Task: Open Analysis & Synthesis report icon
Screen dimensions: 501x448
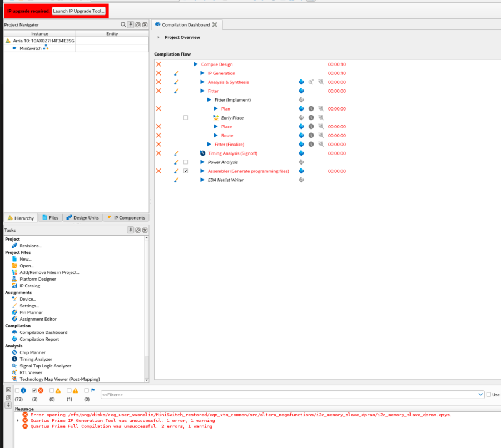Action: point(301,82)
